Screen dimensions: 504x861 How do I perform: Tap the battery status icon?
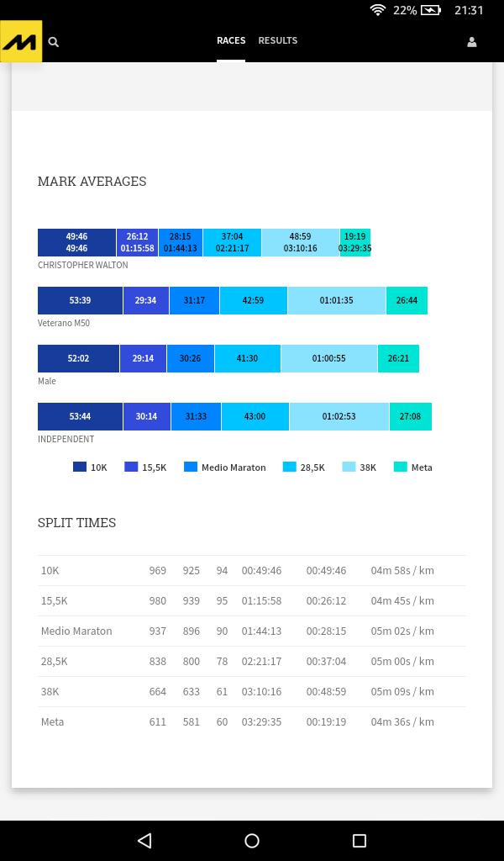point(430,10)
